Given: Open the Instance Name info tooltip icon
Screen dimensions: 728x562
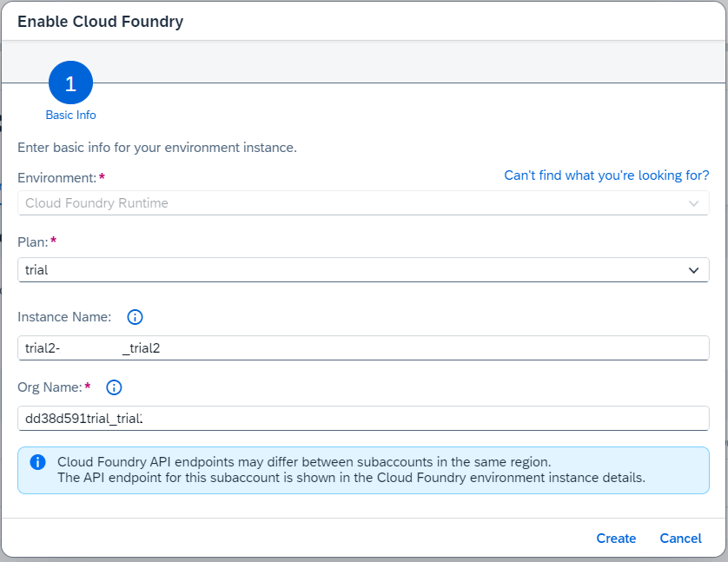Looking at the screenshot, I should (135, 317).
